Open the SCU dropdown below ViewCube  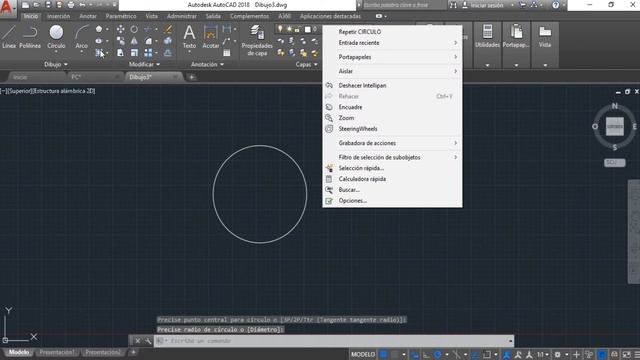point(614,162)
